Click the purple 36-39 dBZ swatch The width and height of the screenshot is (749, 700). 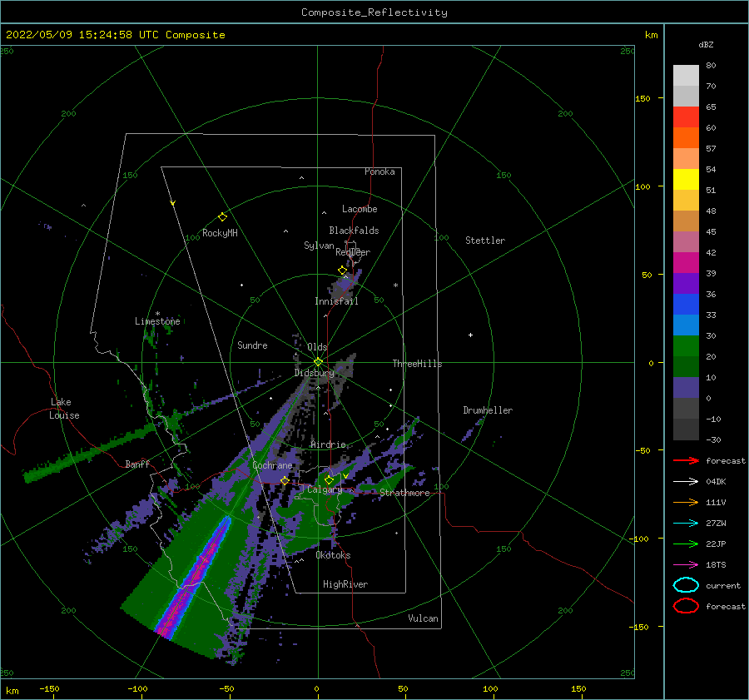[686, 284]
